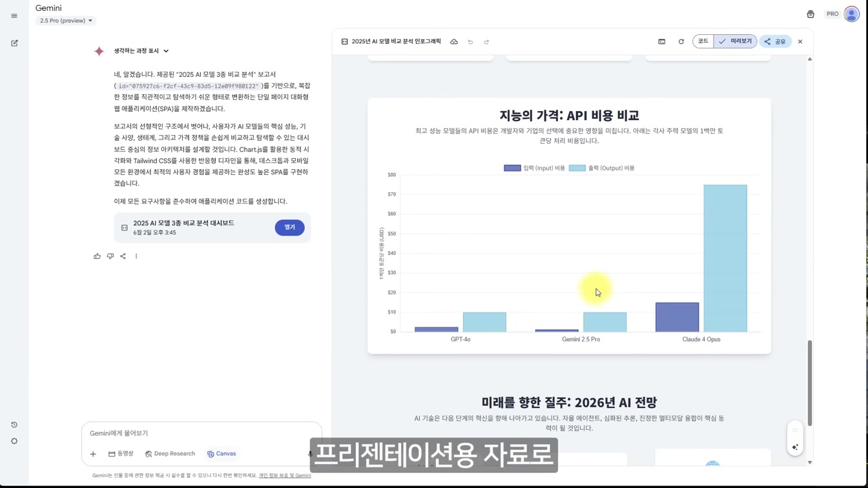Open the Google account avatar
The image size is (868, 488).
point(851,14)
